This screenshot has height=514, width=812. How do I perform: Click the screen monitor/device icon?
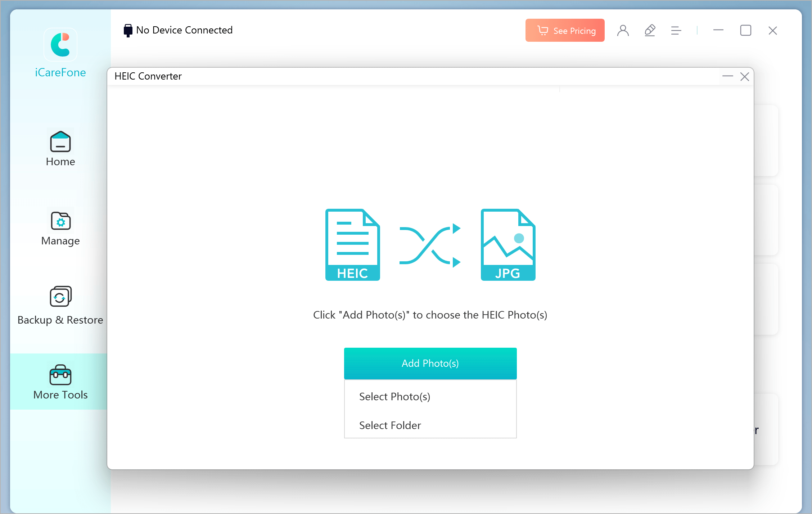point(126,30)
